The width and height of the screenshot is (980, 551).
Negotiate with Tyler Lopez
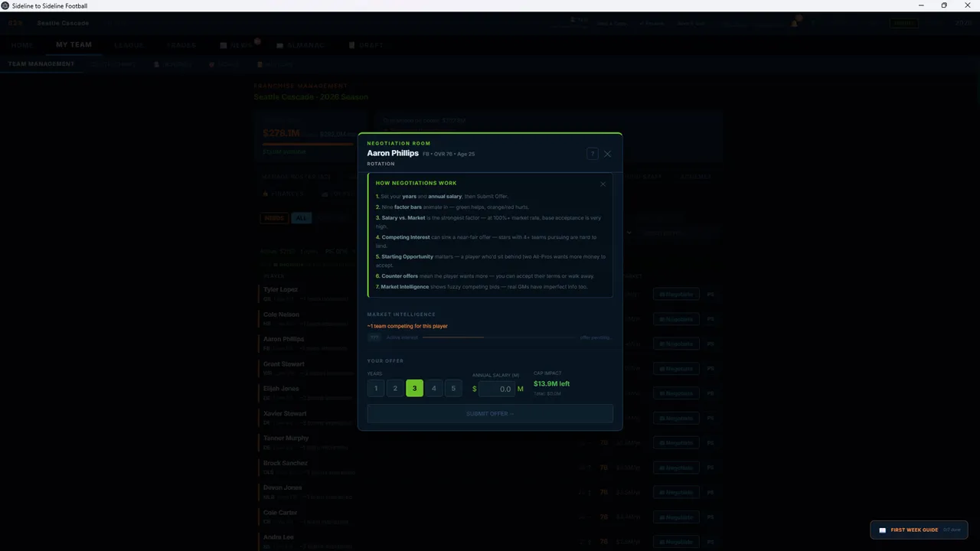click(x=676, y=295)
